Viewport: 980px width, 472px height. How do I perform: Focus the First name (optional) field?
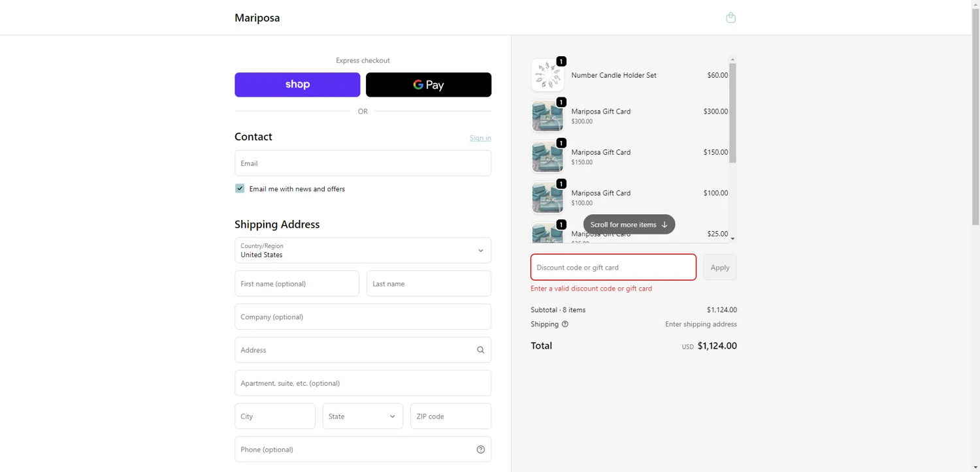pyautogui.click(x=297, y=283)
